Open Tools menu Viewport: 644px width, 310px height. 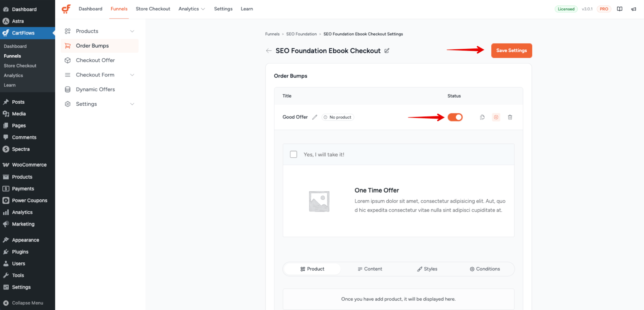tap(28, 275)
